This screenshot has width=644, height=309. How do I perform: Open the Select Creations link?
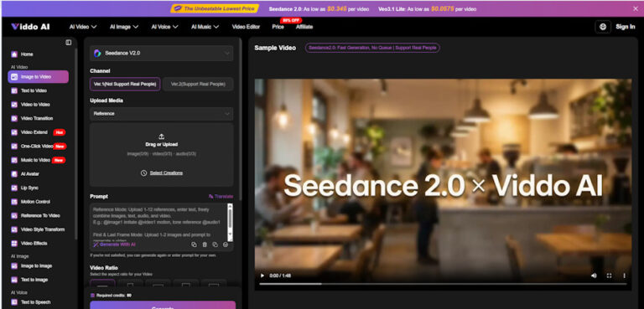166,173
